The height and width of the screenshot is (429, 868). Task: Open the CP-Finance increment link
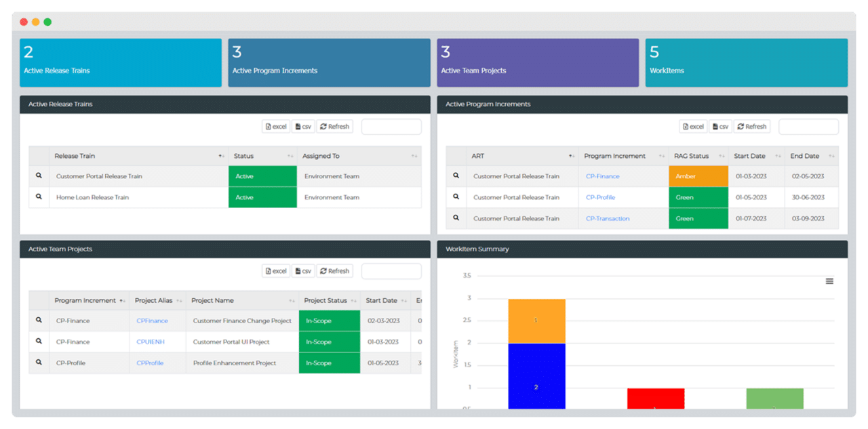pos(603,176)
